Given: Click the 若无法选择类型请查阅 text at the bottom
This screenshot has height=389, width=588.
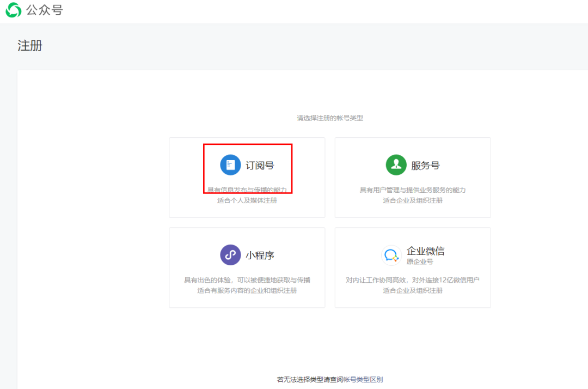Looking at the screenshot, I should point(309,380).
